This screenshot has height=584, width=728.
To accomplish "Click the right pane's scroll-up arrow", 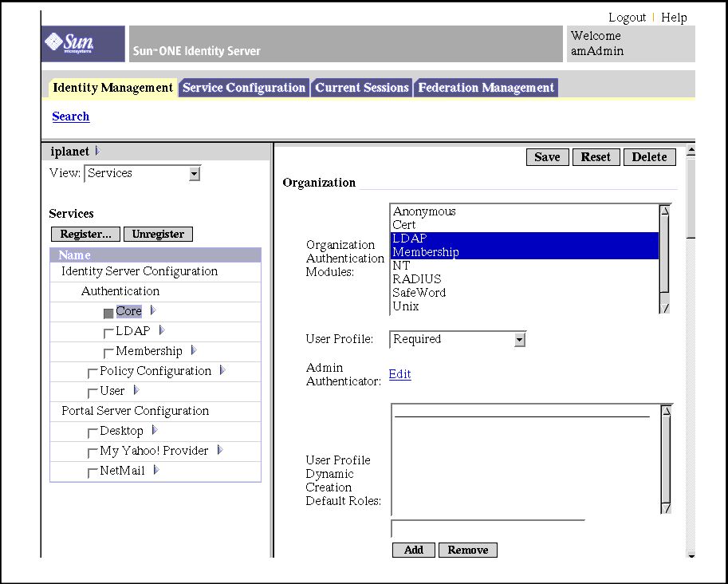I will (691, 150).
